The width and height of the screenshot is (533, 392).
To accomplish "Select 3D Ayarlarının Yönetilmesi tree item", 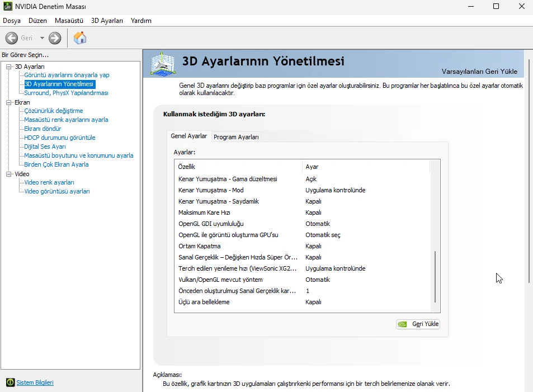I will [59, 84].
